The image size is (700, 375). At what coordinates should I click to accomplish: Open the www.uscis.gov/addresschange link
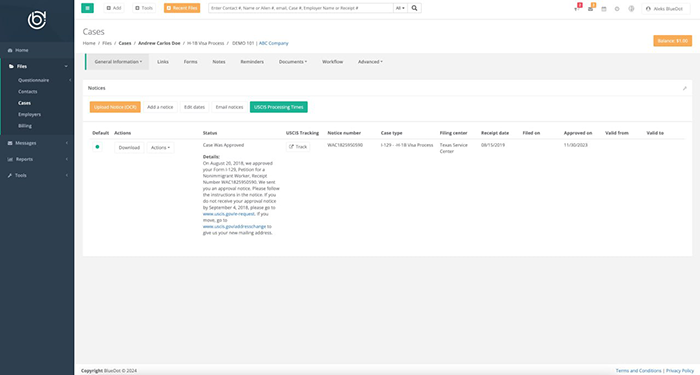(234, 226)
